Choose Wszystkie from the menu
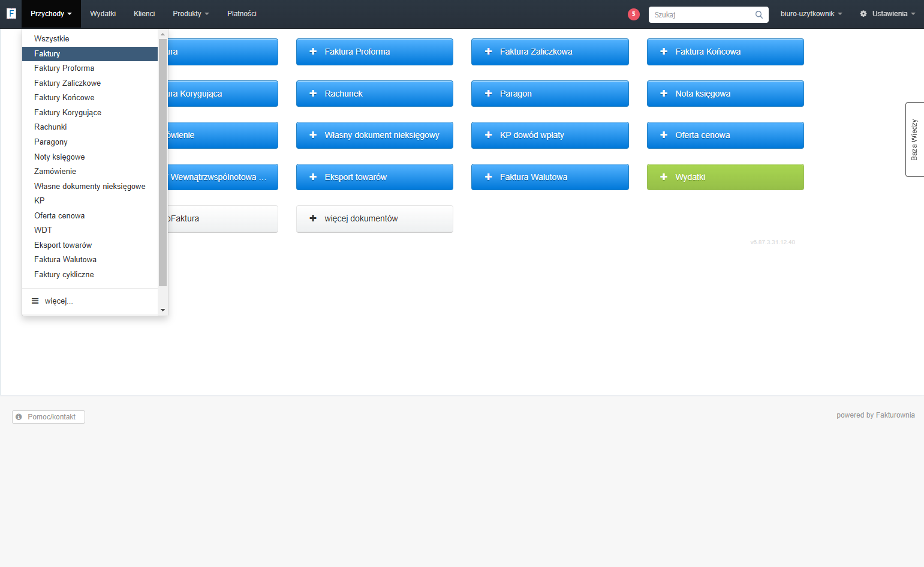The width and height of the screenshot is (924, 567). [x=90, y=39]
